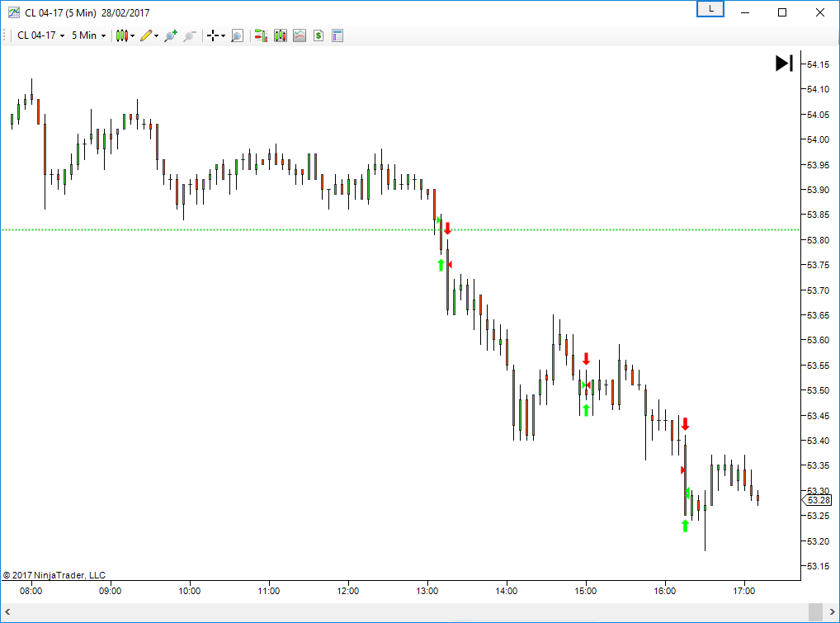Click the zoom in magnifier icon
The image size is (840, 623).
coord(171,35)
